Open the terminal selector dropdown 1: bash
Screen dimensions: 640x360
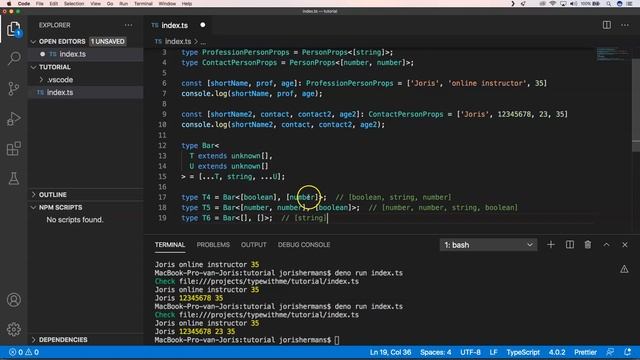pos(488,244)
